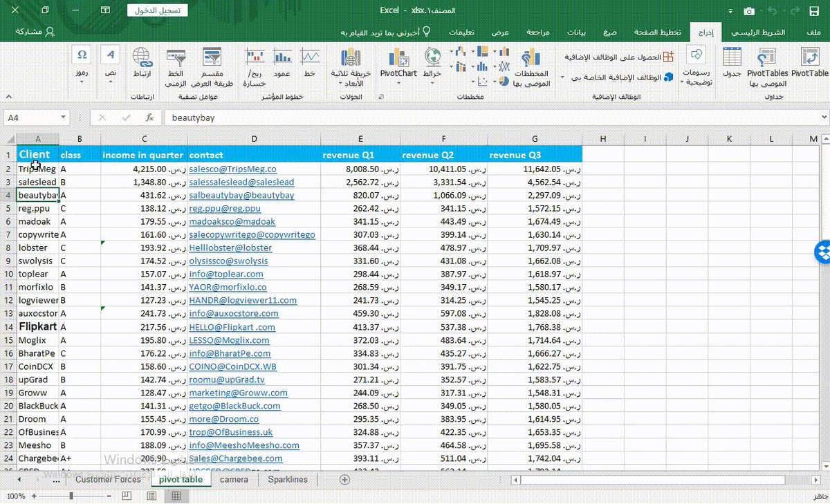The width and height of the screenshot is (830, 504).
Task: Insert a PivotChart
Action: 398,66
